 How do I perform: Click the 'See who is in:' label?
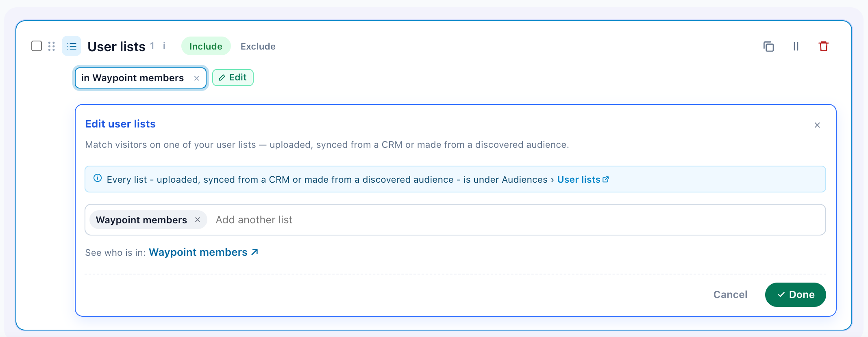(115, 253)
